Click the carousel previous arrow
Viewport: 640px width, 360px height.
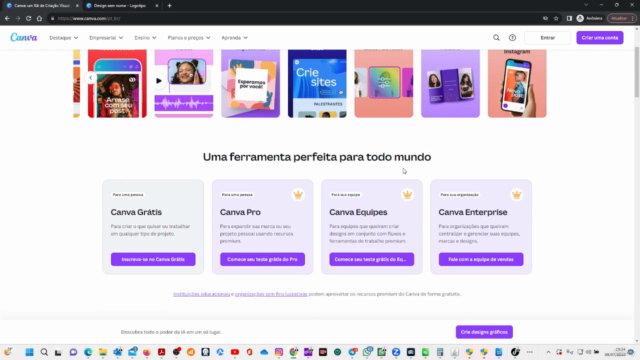click(91, 78)
